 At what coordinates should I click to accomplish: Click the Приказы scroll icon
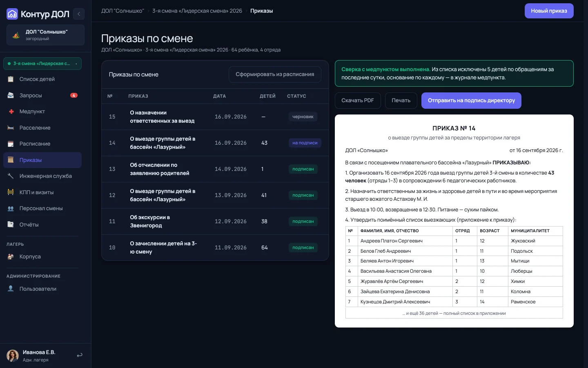(x=11, y=160)
